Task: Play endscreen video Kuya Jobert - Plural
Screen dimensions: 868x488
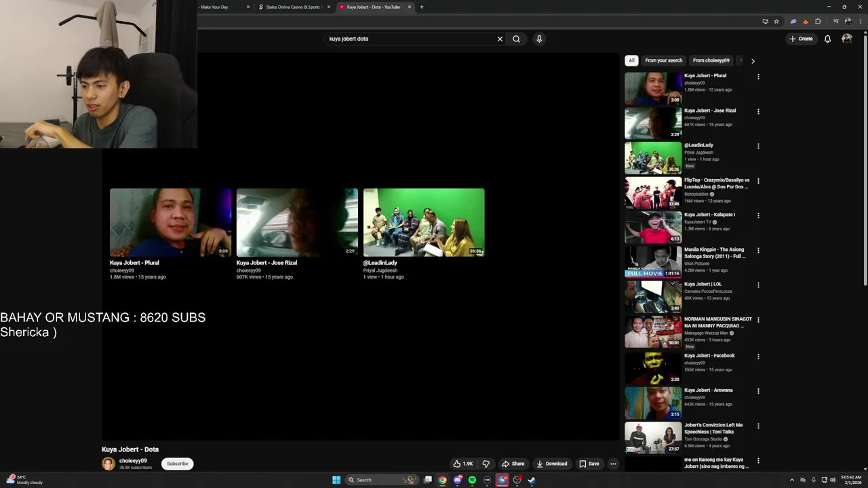Action: 170,222
